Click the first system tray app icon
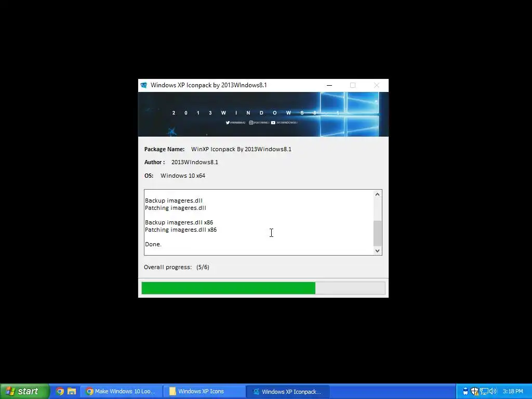The width and height of the screenshot is (532, 399). point(465,391)
